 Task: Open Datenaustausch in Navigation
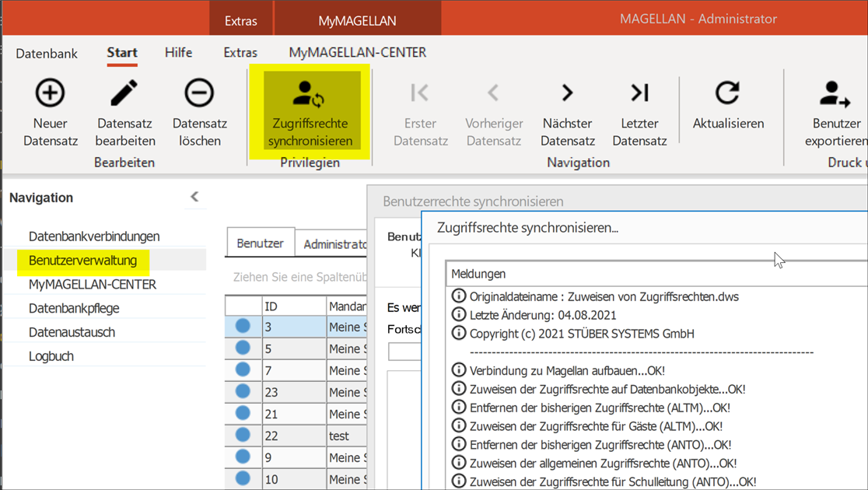coord(72,332)
